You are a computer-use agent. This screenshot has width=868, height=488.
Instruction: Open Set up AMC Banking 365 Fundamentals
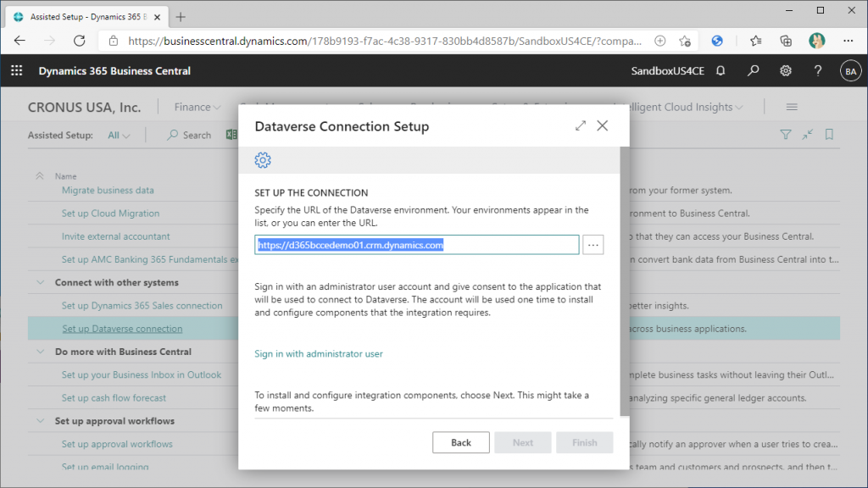(150, 259)
